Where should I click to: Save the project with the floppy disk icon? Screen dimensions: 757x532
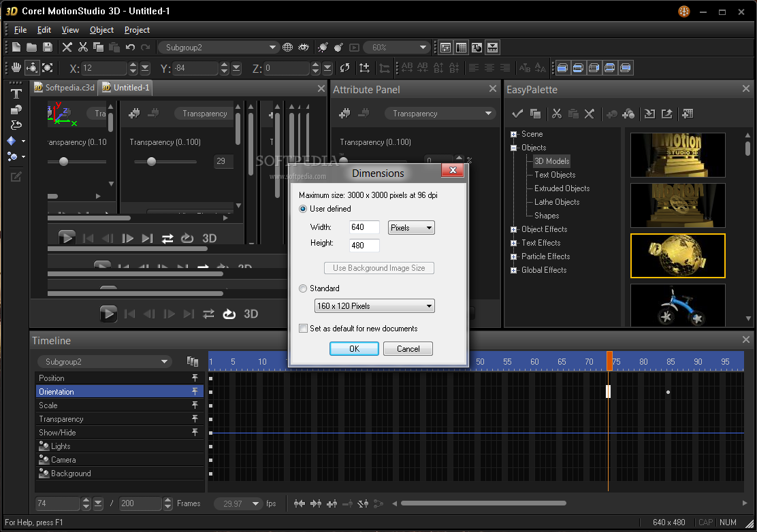point(48,47)
